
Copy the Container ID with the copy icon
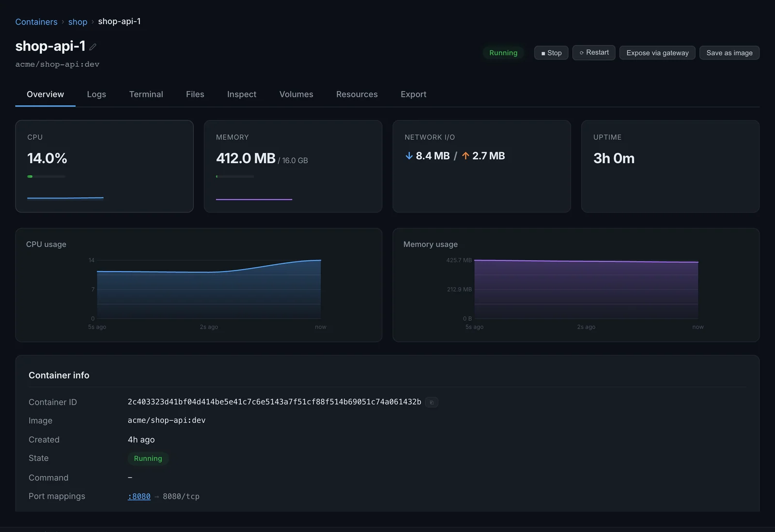pyautogui.click(x=432, y=402)
